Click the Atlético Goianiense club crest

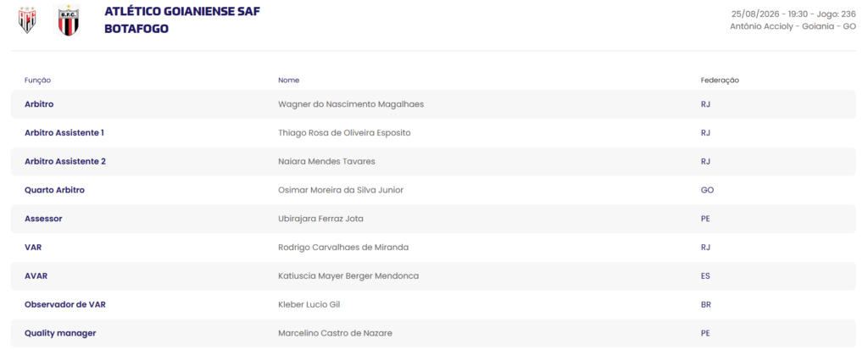tap(27, 20)
